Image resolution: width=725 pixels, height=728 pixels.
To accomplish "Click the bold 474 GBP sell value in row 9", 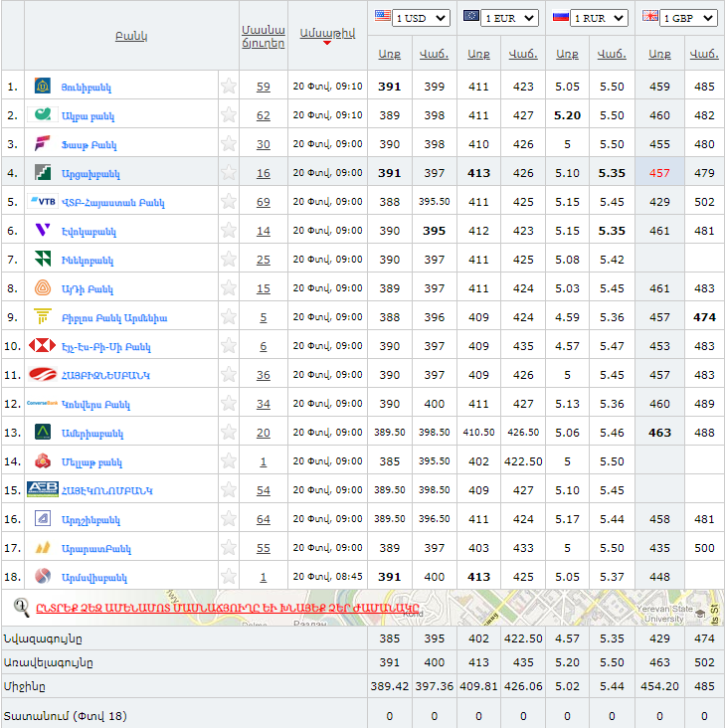I will 704,317.
